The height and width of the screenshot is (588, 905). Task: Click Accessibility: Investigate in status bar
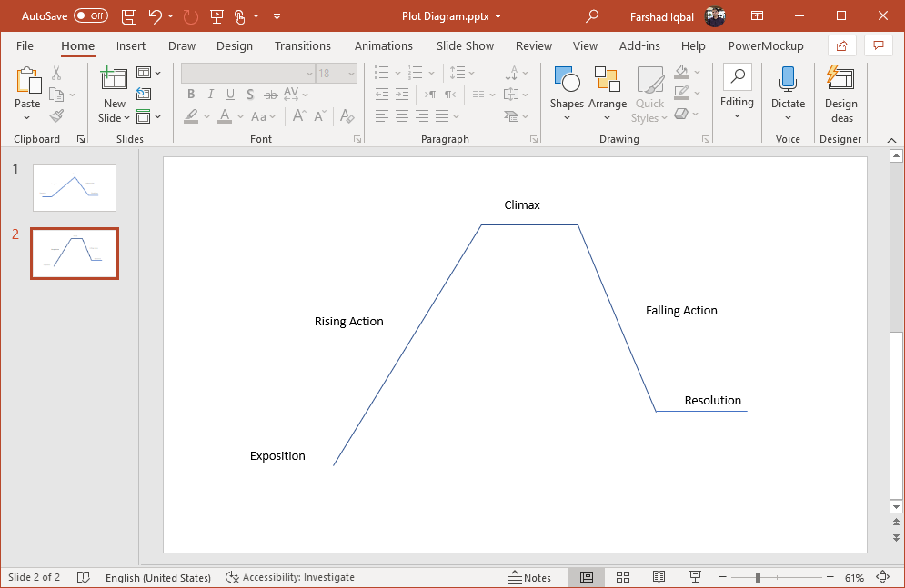(x=290, y=577)
